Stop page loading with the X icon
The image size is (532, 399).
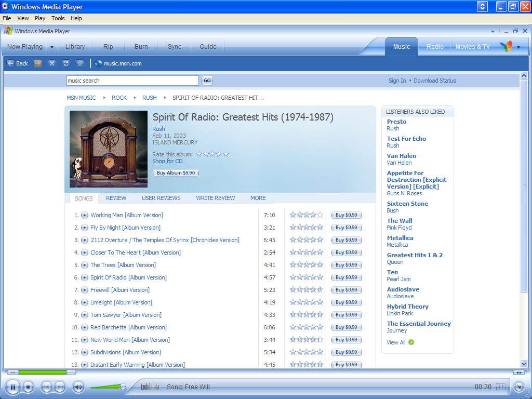[x=51, y=63]
